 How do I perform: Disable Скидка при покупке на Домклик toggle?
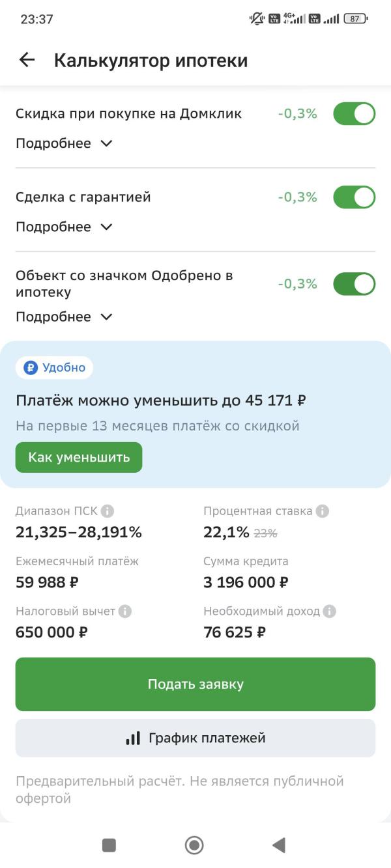pyautogui.click(x=355, y=114)
